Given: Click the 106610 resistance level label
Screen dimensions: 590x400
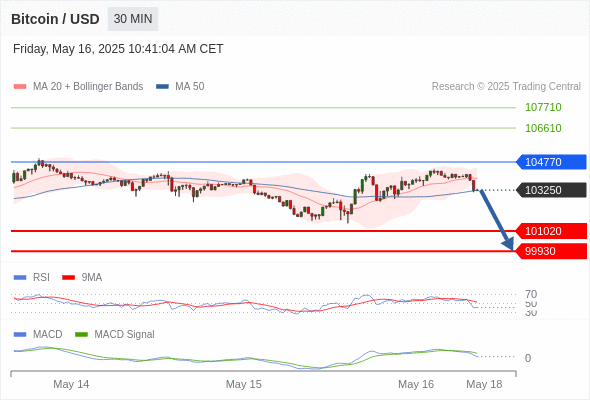Looking at the screenshot, I should tap(543, 128).
